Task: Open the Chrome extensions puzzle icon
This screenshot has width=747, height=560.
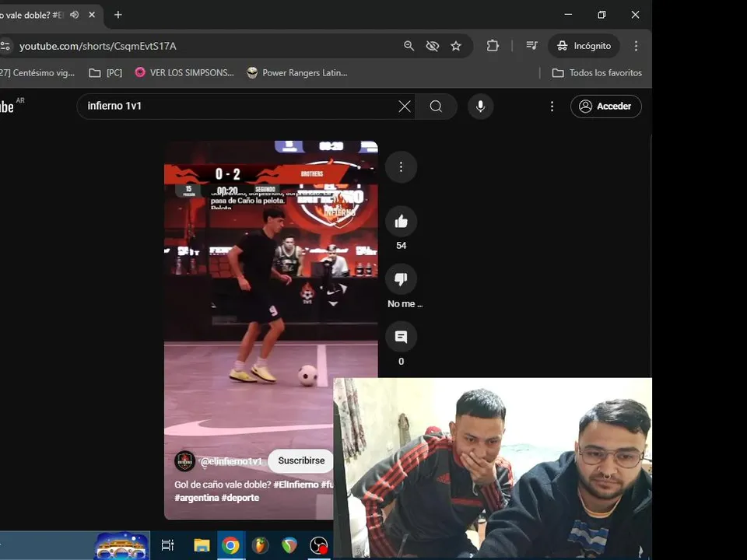Action: 493,46
